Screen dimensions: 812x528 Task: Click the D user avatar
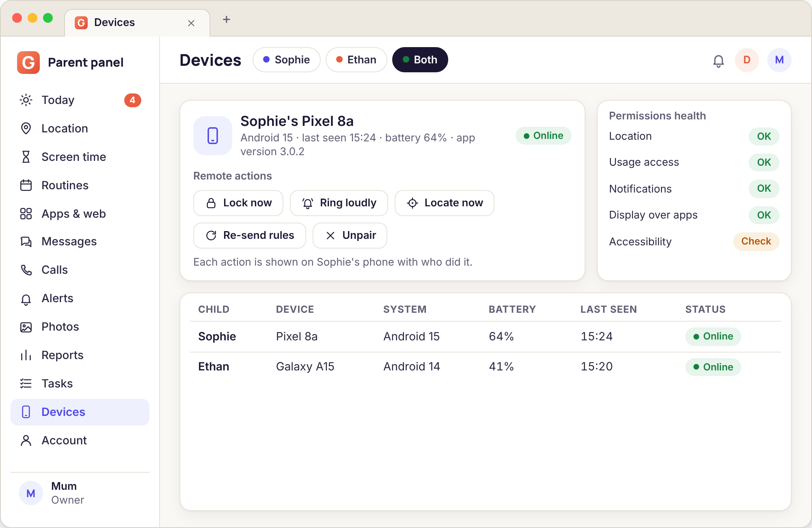(x=747, y=60)
